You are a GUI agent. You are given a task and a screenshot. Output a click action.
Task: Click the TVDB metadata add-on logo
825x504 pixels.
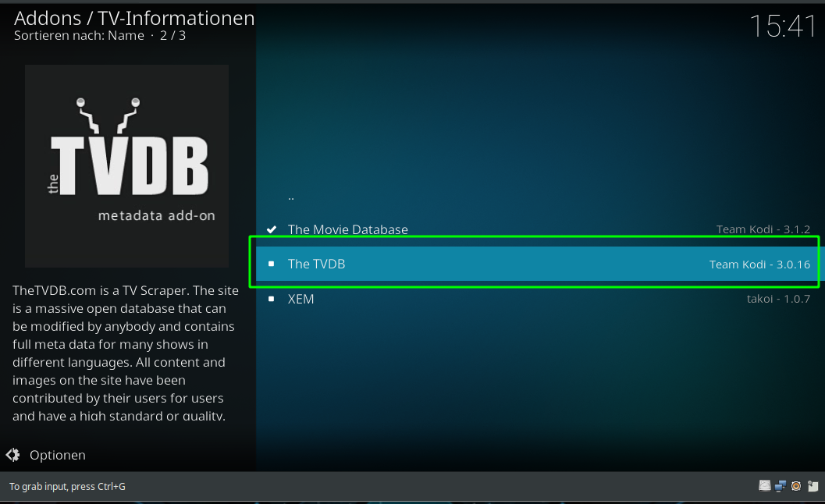(126, 166)
